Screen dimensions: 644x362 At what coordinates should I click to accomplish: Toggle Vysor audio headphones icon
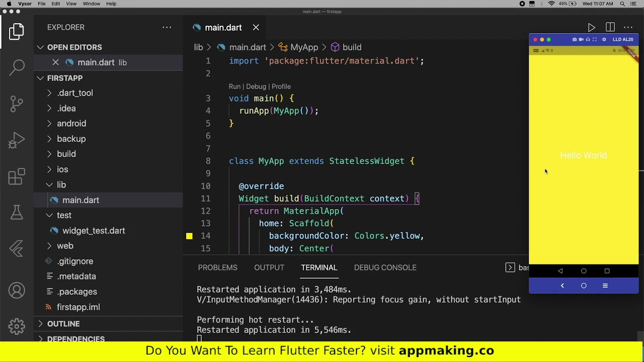click(588, 39)
